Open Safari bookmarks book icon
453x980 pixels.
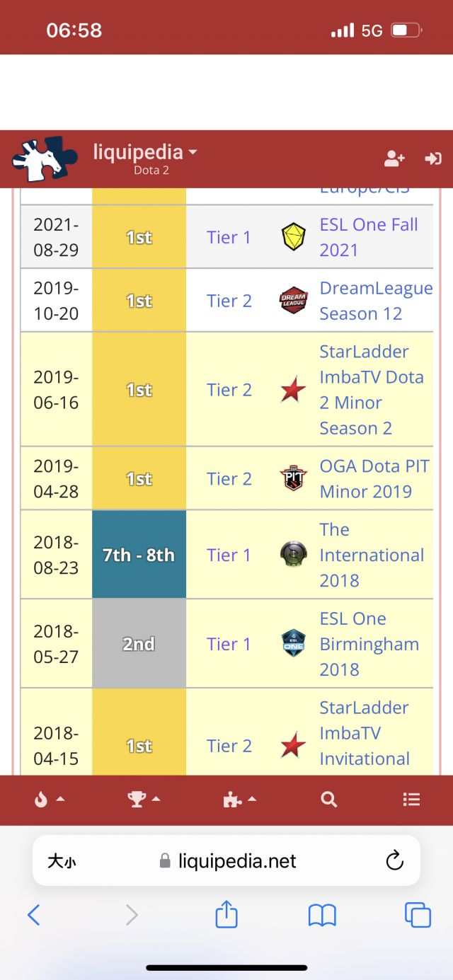point(322,916)
